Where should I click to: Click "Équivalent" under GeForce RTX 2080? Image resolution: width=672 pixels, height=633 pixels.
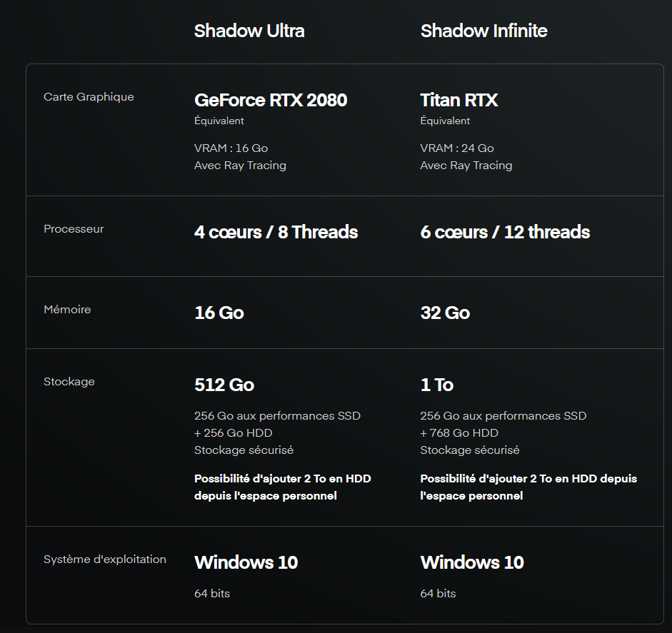[x=219, y=121]
